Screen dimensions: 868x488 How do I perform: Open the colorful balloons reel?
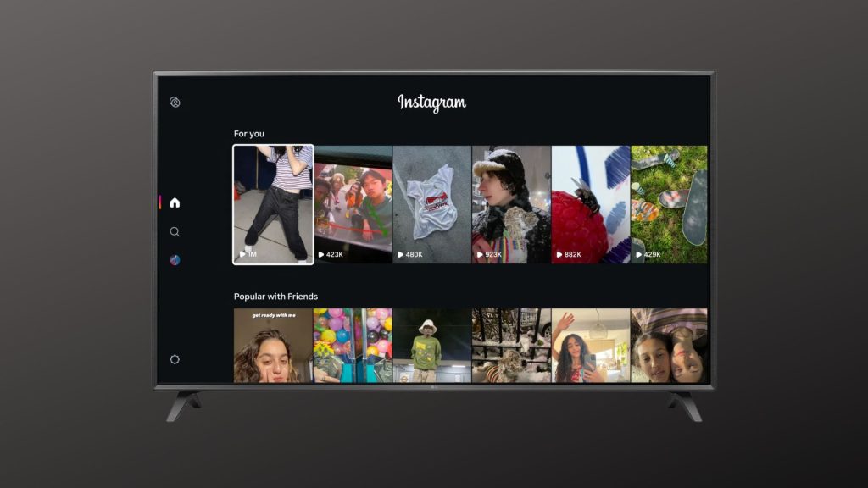click(353, 346)
